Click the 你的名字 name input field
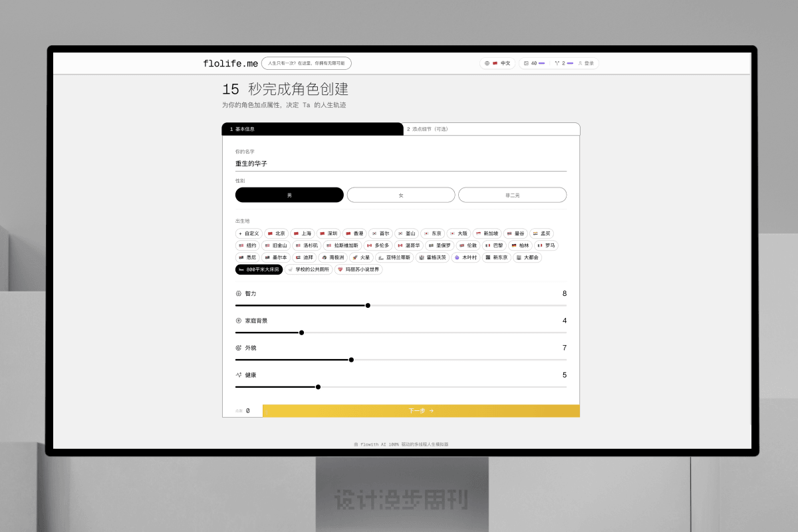This screenshot has height=532, width=798. pos(400,164)
